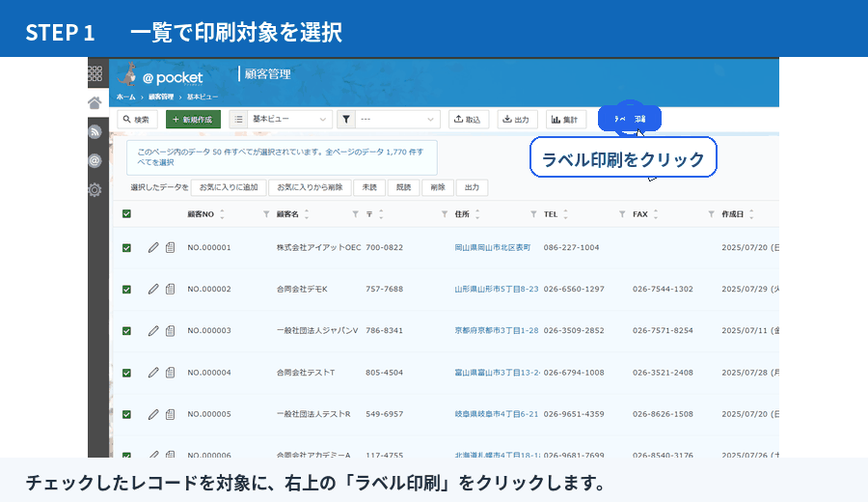868x502 pixels.
Task: Open the 基本ビュー view dropdown
Action: [289, 119]
